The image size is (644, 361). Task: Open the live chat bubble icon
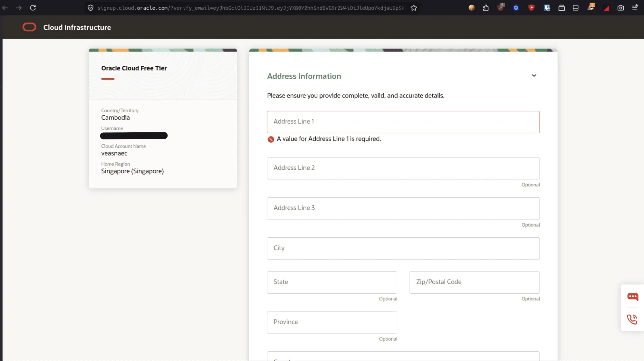pyautogui.click(x=632, y=297)
